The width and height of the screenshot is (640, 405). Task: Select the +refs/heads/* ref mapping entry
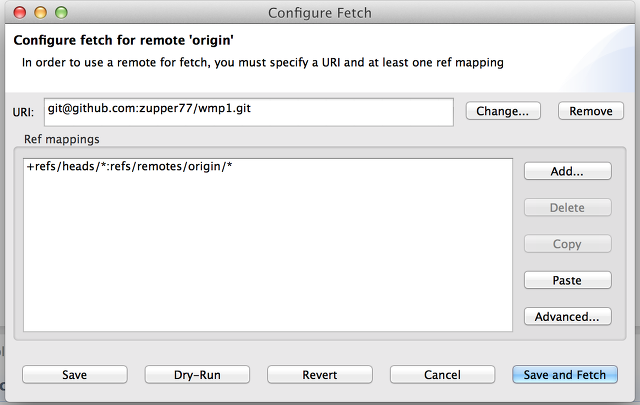point(129,167)
